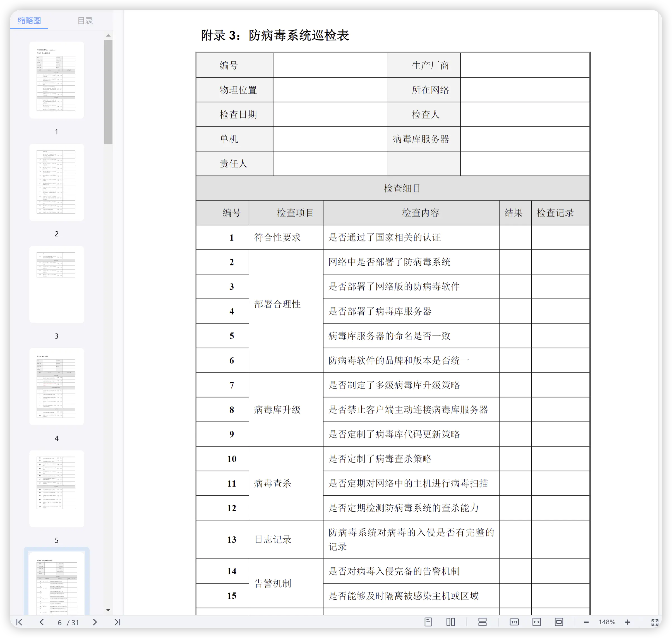Screen dimensions: 672x638
Task: Zoom in with the plus button
Action: 627,622
